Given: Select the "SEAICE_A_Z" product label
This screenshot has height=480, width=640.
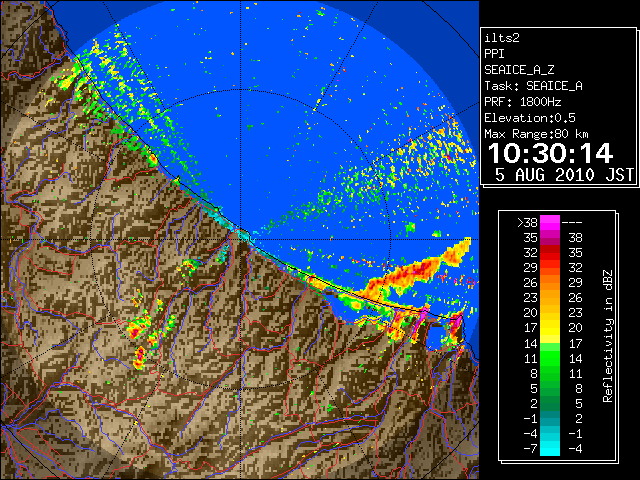Looking at the screenshot, I should coord(519,70).
